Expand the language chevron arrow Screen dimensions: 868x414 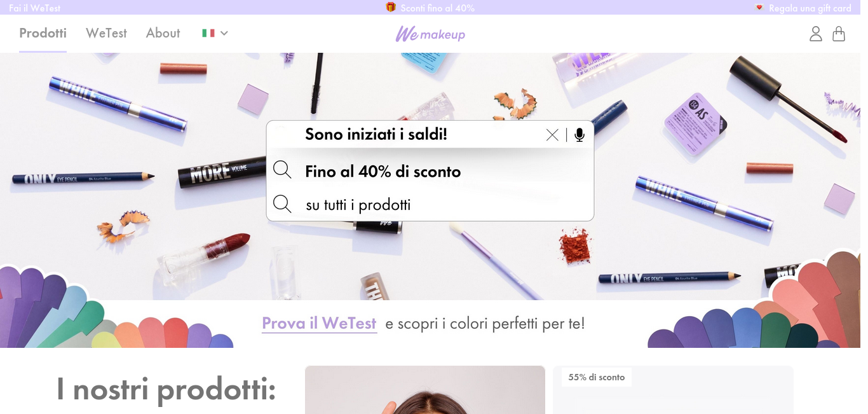(224, 33)
